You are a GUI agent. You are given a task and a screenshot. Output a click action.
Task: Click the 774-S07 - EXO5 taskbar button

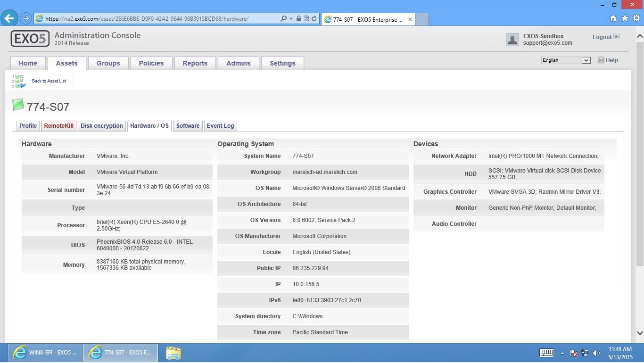coord(120,353)
